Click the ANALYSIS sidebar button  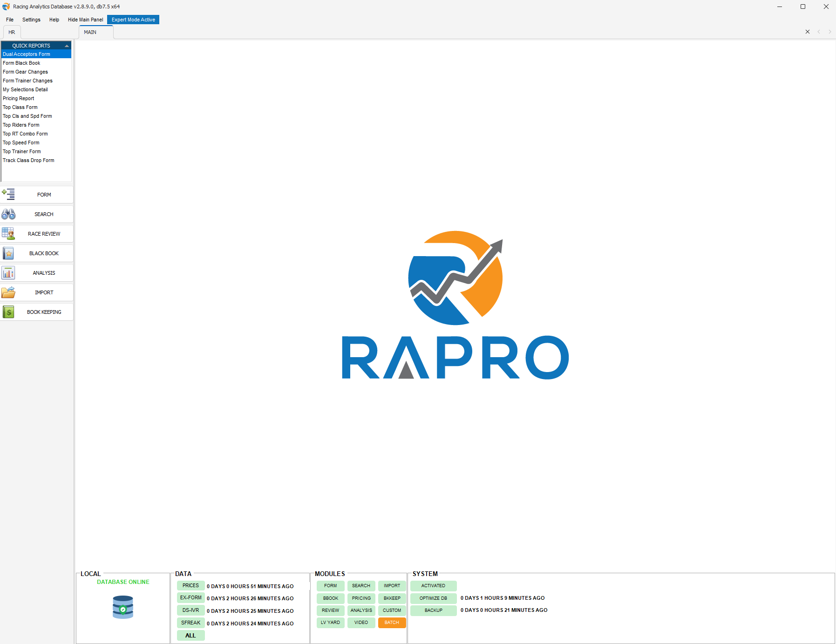click(x=37, y=273)
